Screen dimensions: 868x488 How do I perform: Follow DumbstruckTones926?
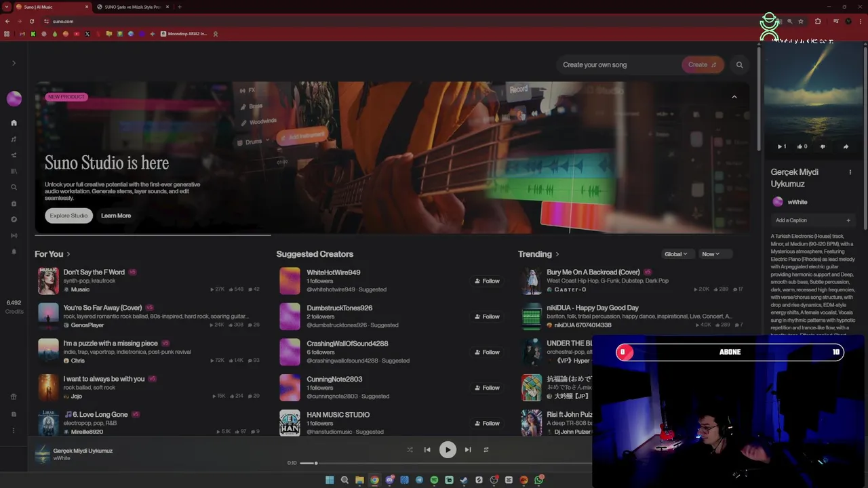[x=487, y=317]
